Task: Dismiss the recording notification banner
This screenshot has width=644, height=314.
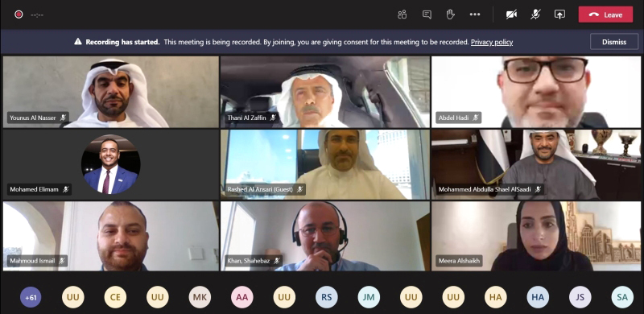Action: 614,42
